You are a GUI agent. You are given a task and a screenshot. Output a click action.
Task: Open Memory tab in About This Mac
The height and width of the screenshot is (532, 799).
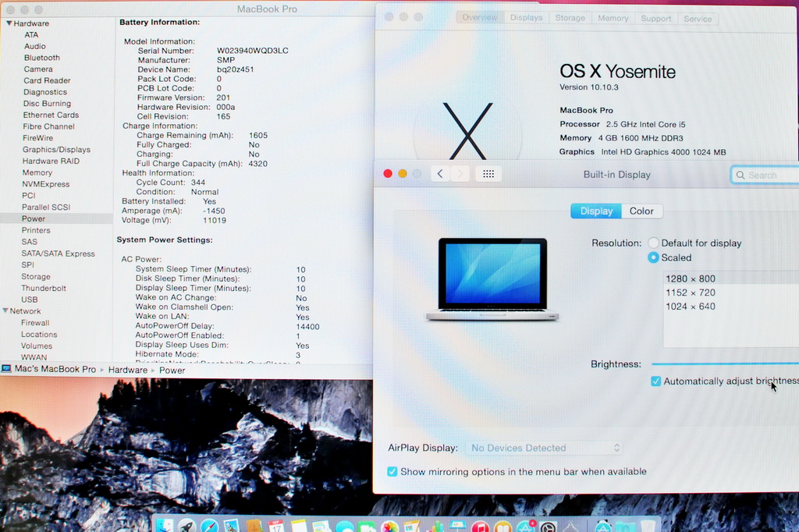[613, 19]
